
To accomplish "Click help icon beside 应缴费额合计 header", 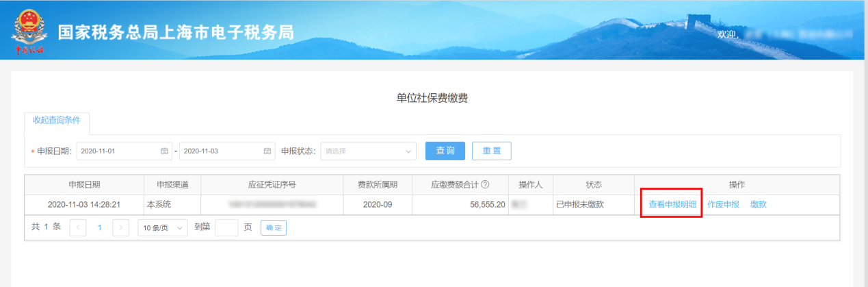I will [x=485, y=185].
